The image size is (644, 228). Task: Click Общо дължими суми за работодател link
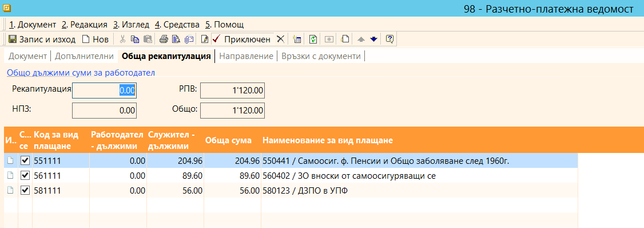[x=81, y=73]
